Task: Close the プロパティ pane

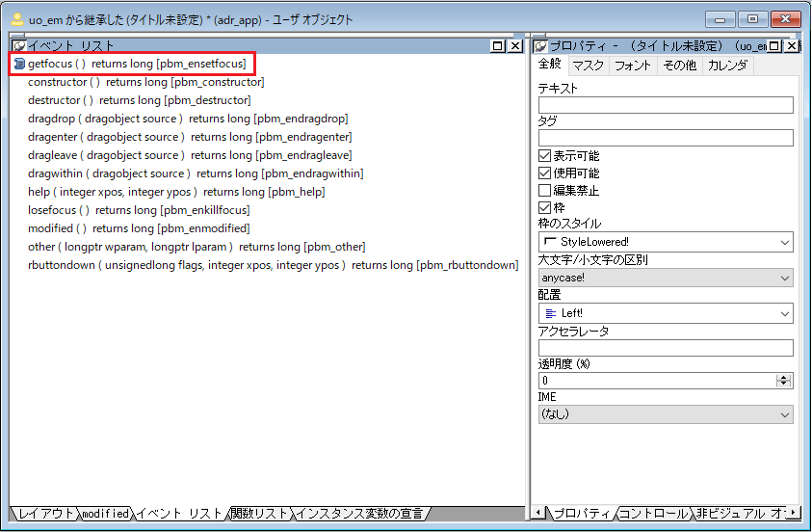Action: pyautogui.click(x=792, y=45)
